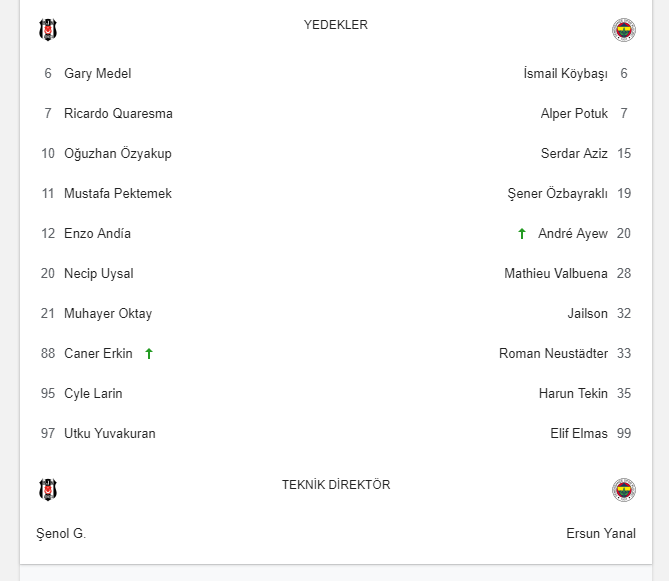Click on İsmail Köybaşı
The image size is (669, 581).
pyautogui.click(x=565, y=73)
